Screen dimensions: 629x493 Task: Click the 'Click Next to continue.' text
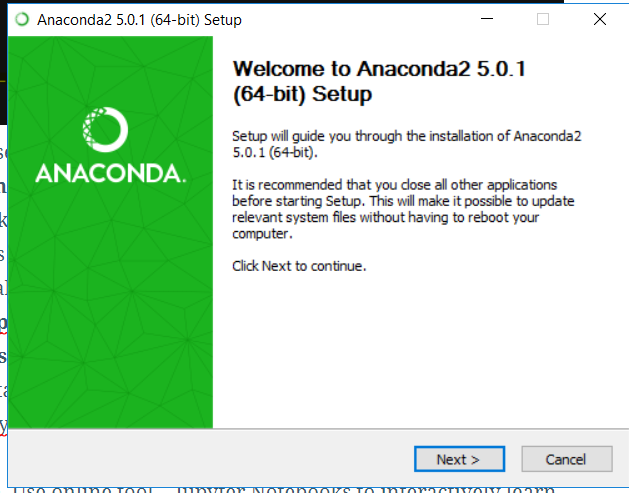click(x=299, y=266)
